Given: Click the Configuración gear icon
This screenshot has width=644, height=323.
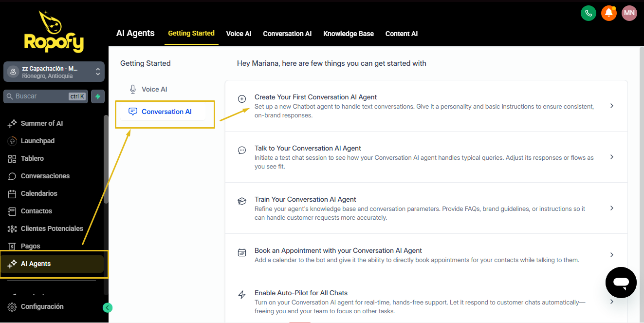Looking at the screenshot, I should (13, 307).
